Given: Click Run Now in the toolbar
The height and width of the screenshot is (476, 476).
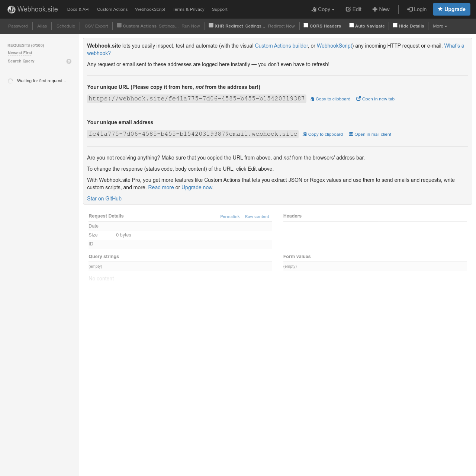Looking at the screenshot, I should [191, 26].
